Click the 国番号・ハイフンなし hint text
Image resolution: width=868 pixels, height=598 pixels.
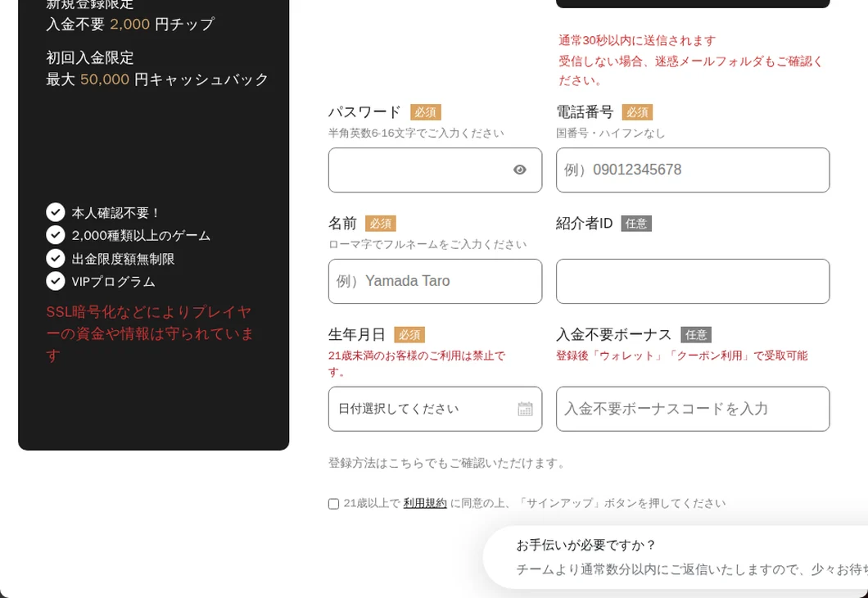611,133
